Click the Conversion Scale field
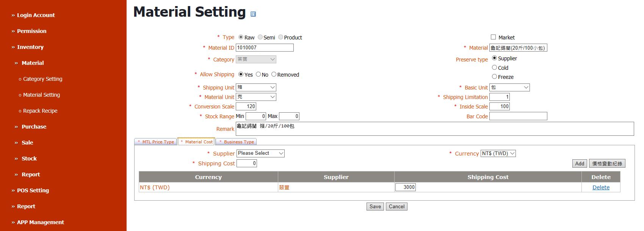 coord(246,107)
